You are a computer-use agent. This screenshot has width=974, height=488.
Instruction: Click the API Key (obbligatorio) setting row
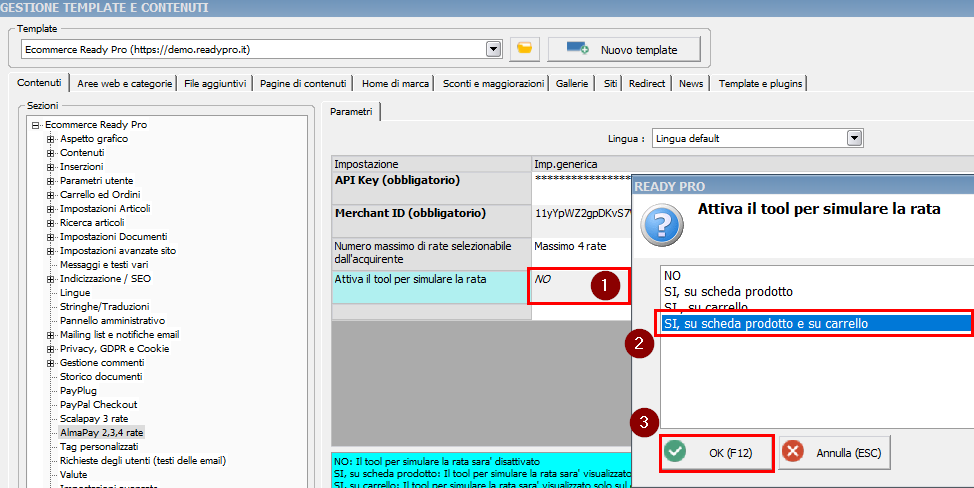tap(431, 188)
